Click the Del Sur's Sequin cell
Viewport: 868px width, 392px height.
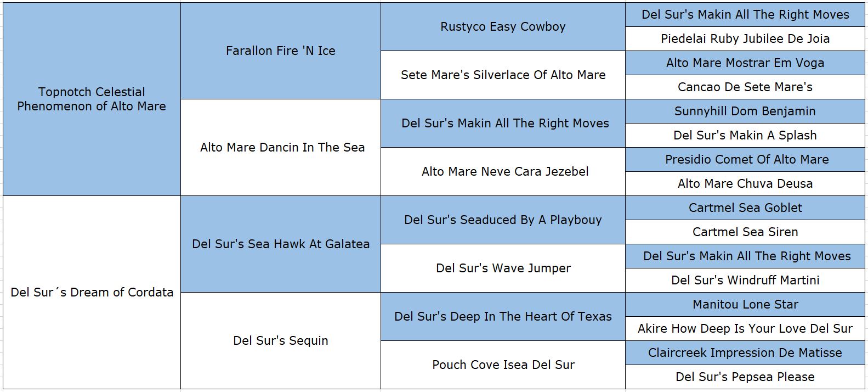coord(280,340)
